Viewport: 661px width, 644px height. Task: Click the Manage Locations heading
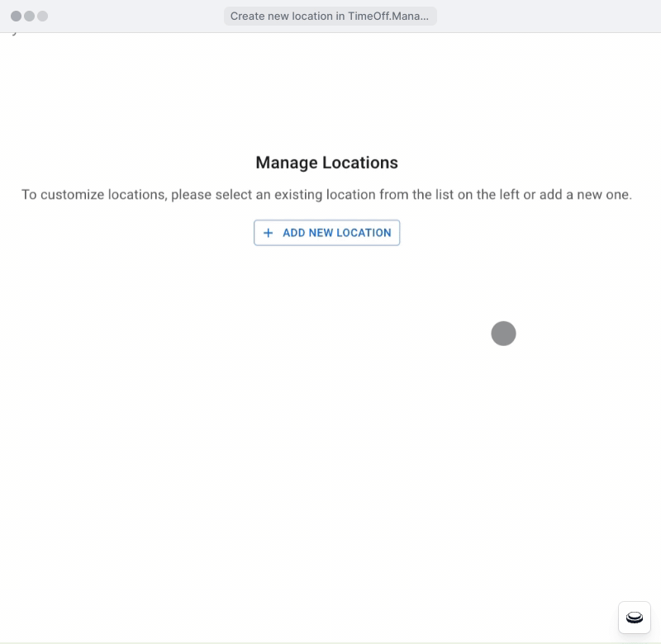point(326,163)
